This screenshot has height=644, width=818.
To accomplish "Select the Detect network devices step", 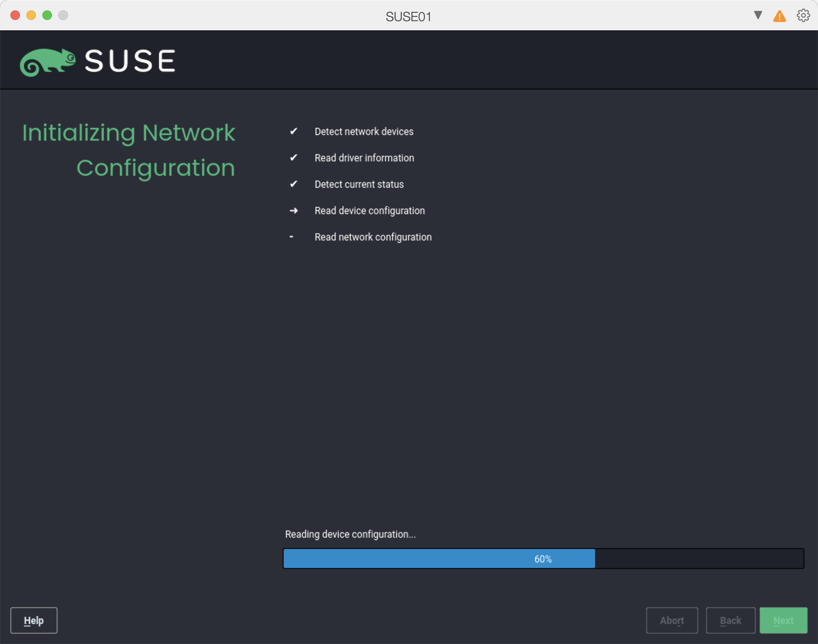I will [364, 131].
